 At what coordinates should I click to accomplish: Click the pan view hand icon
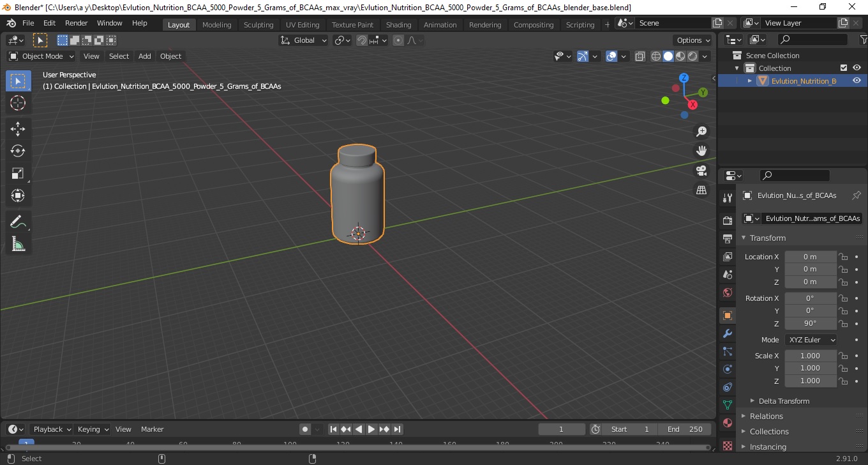pyautogui.click(x=701, y=151)
